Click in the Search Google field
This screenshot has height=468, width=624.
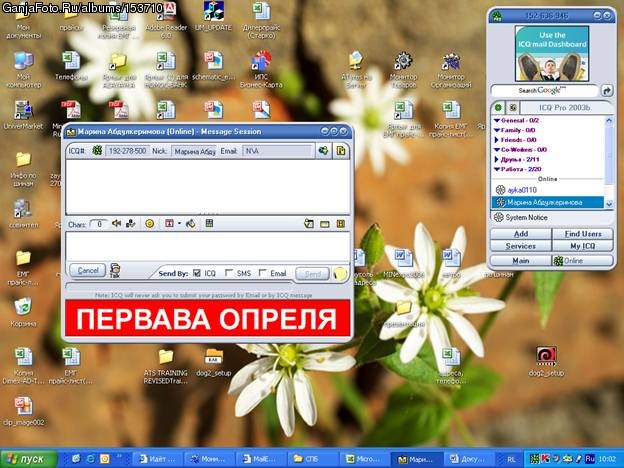[x=544, y=91]
